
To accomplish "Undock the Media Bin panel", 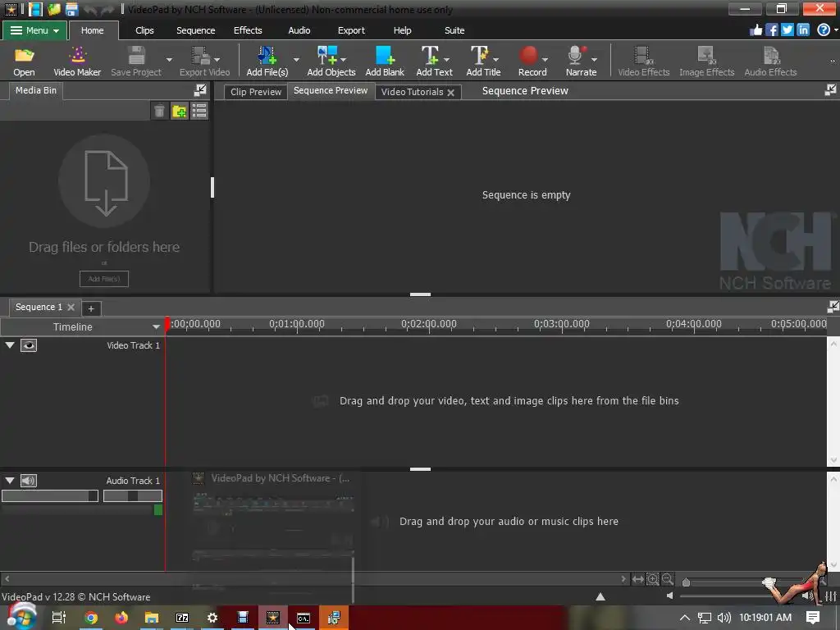I will pos(200,90).
